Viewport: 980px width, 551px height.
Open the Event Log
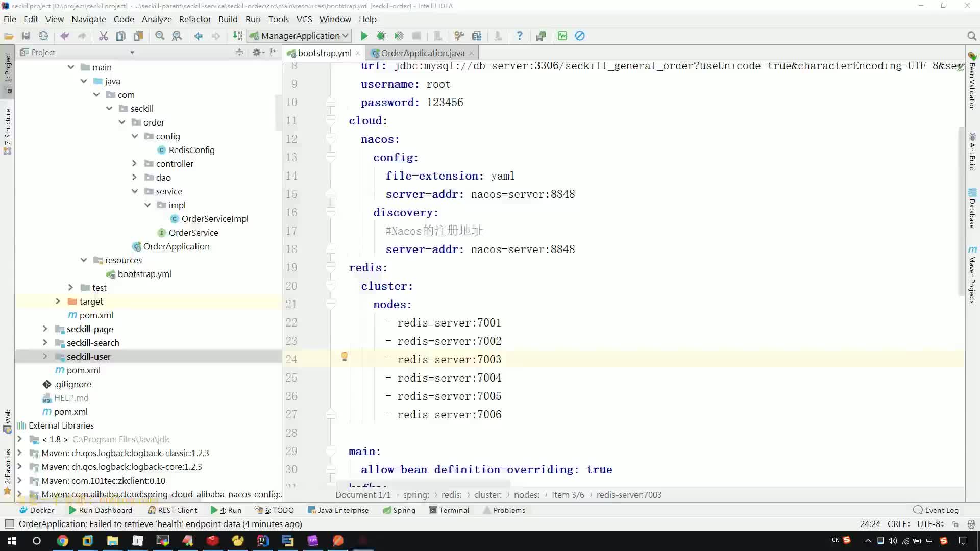click(x=936, y=510)
